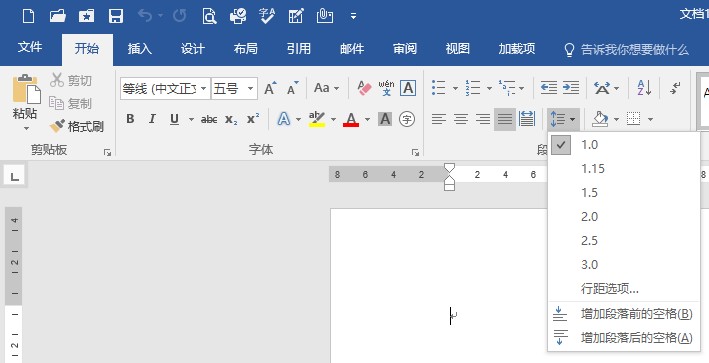This screenshot has height=363, width=709.
Task: Switch to the 审阅 tab
Action: coord(405,48)
